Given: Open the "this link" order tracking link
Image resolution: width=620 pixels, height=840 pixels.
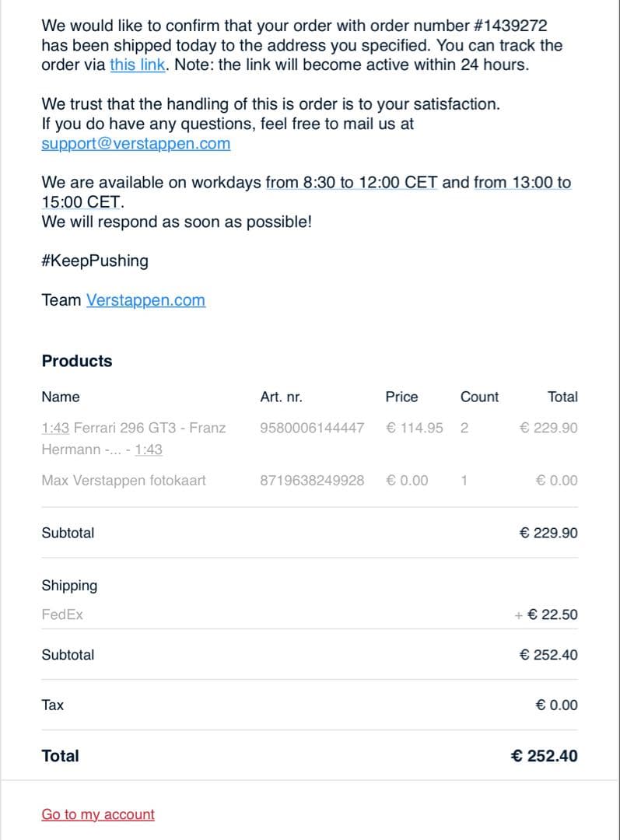Looking at the screenshot, I should [x=138, y=65].
